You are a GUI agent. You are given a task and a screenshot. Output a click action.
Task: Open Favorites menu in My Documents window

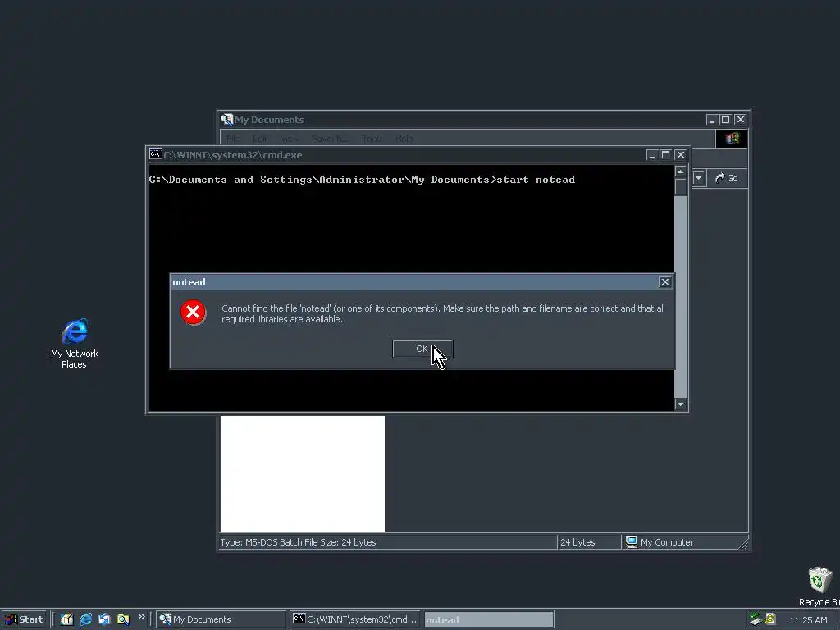330,138
